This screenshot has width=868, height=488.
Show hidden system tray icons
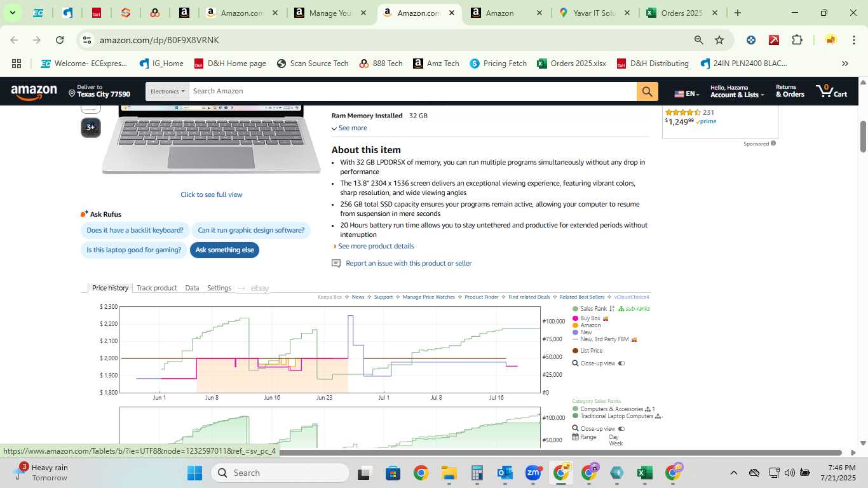(733, 473)
